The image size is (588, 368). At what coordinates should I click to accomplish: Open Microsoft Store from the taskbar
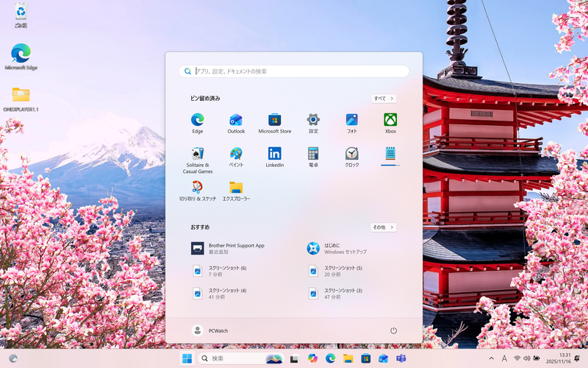tap(365, 358)
